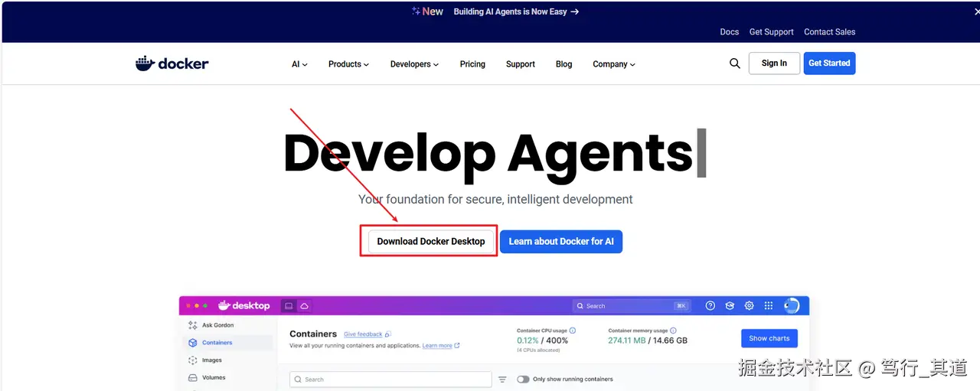
Task: Open the settings gear in Docker Desktop
Action: pos(750,305)
